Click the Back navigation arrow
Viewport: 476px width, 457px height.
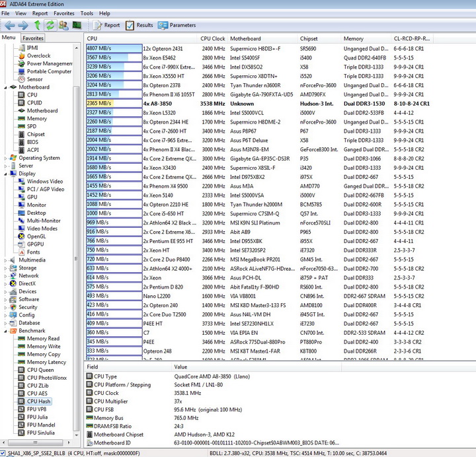point(10,25)
